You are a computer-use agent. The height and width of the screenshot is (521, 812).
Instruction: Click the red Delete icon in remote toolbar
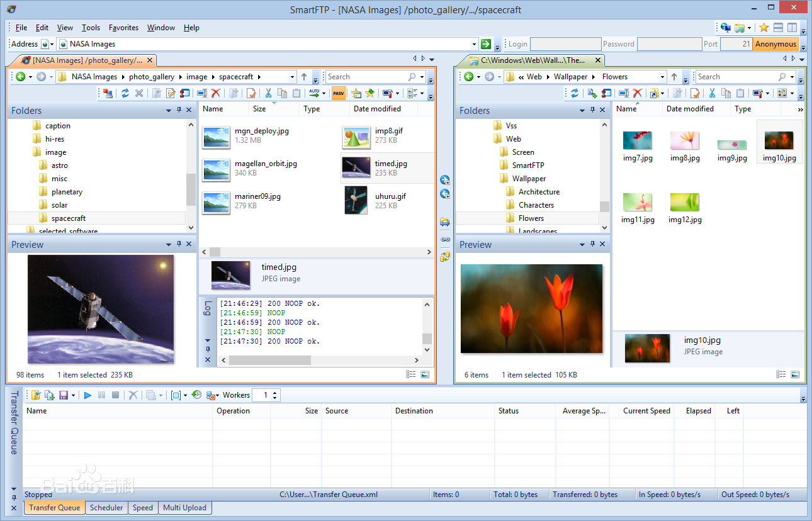(216, 93)
